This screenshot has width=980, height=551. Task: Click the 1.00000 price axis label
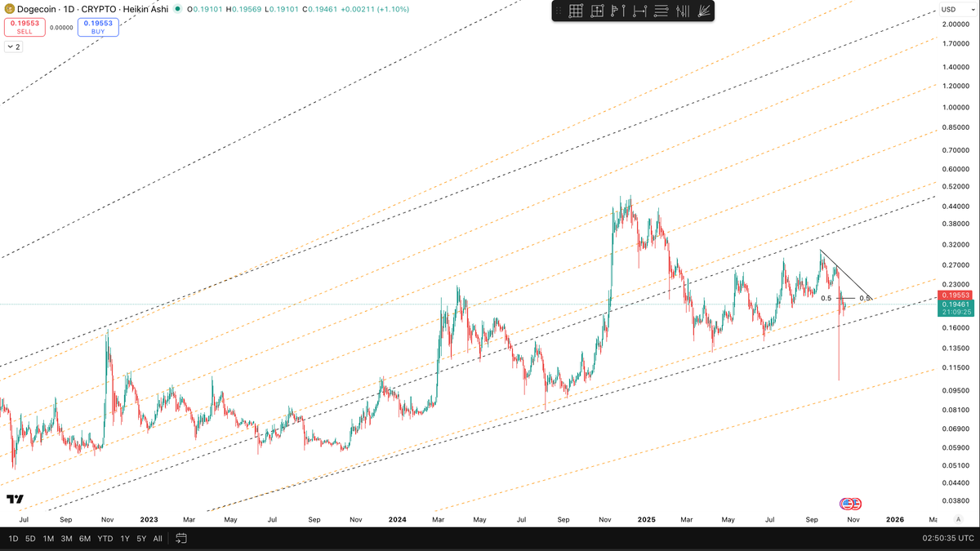955,107
